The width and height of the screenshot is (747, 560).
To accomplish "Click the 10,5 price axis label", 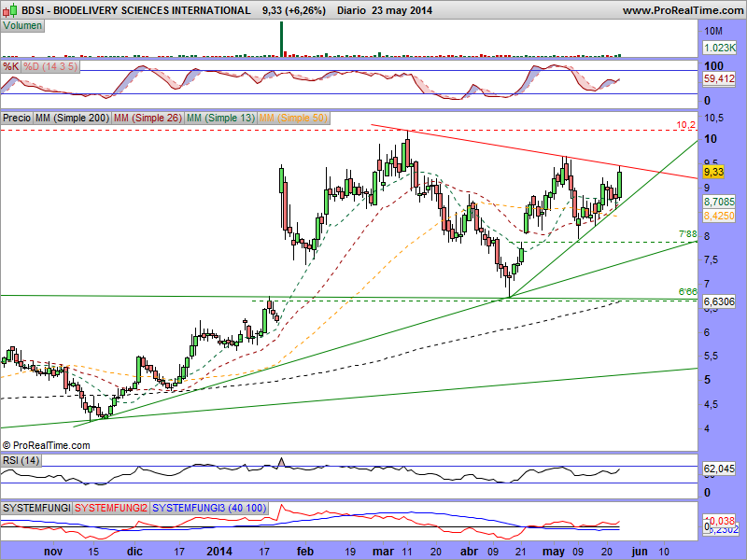I will coord(713,118).
